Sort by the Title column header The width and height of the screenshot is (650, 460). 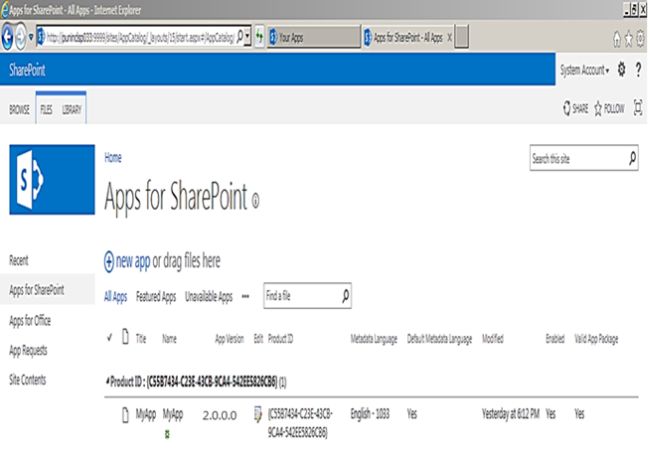tap(141, 339)
